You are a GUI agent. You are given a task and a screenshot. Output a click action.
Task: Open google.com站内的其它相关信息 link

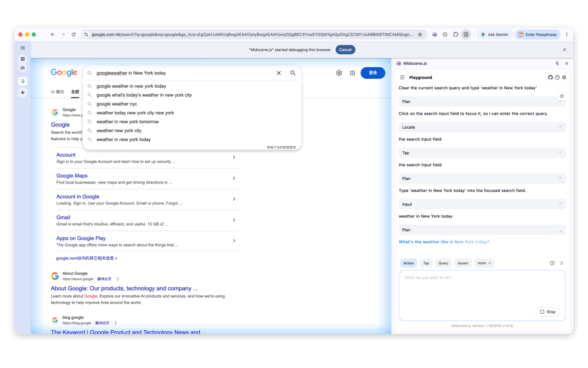click(86, 258)
